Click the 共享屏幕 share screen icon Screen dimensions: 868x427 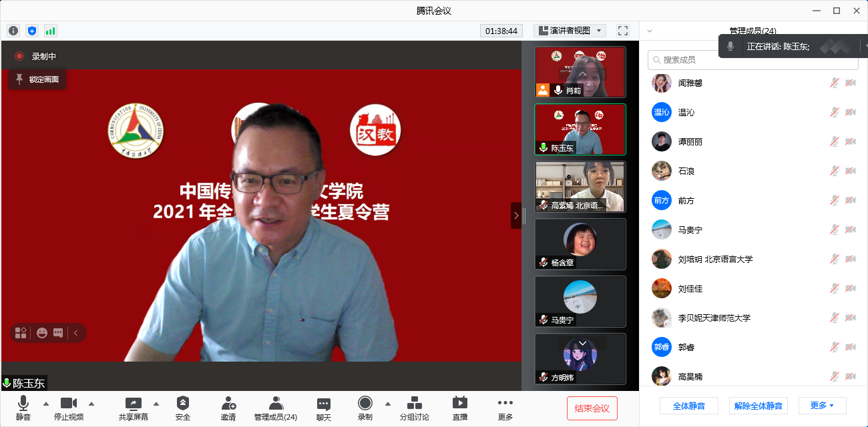(134, 404)
